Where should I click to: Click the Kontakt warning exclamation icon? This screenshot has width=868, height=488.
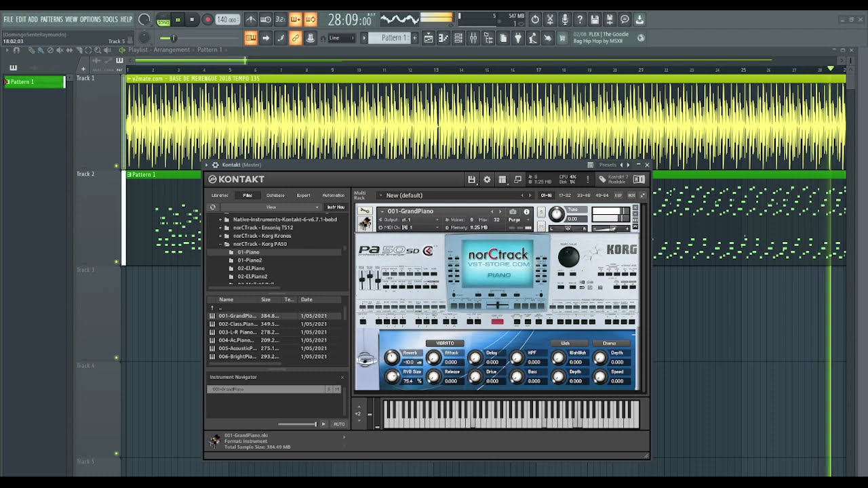point(587,179)
